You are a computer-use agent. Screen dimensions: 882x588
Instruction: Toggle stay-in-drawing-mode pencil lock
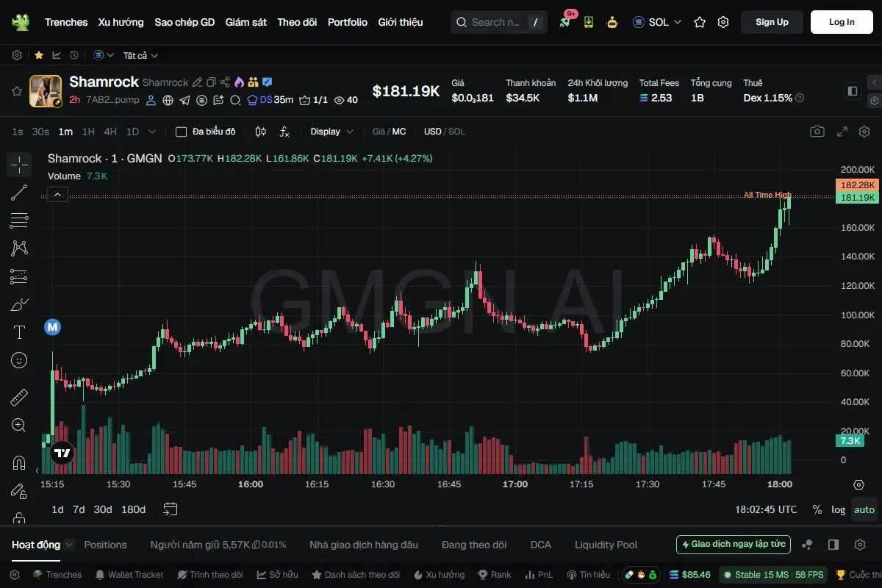(x=19, y=491)
